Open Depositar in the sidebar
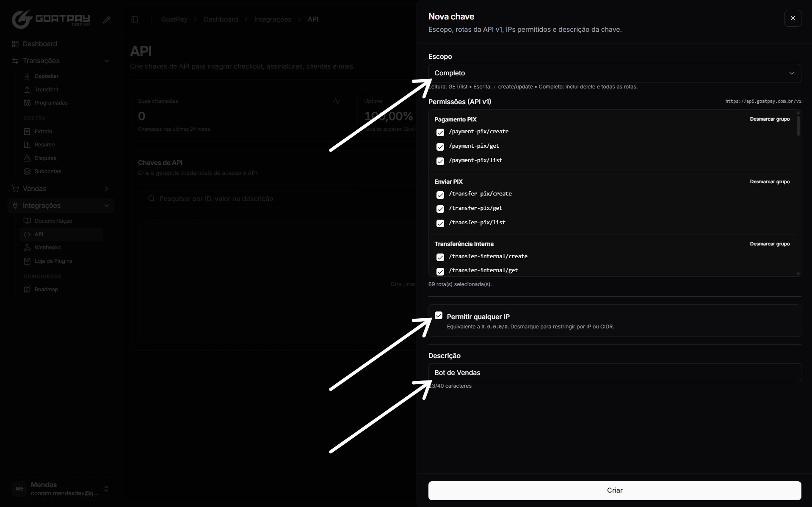Viewport: 812px width, 507px height. (61, 76)
